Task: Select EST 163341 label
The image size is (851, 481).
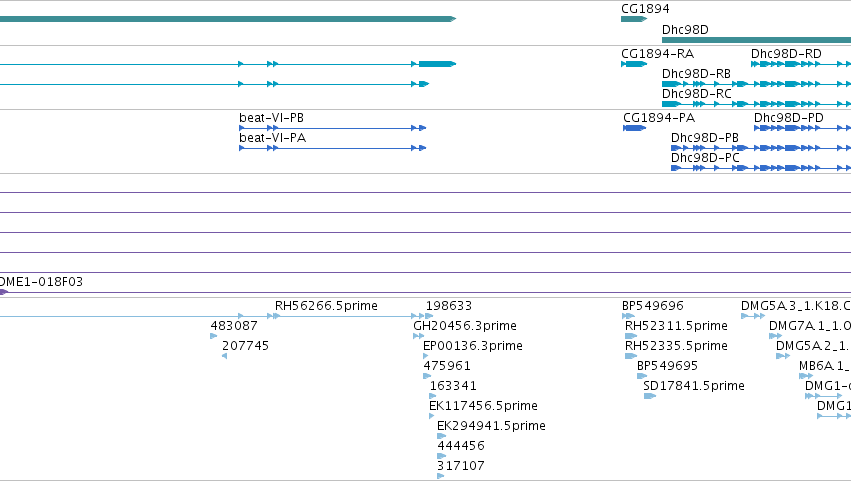Action: pos(453,386)
